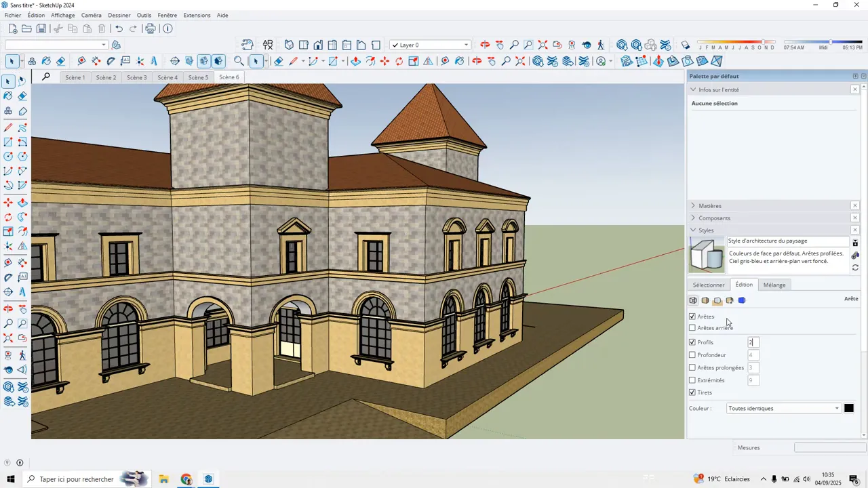Enable the Arêtes arrière checkbox
Screen dimensions: 868x488
pos(692,328)
